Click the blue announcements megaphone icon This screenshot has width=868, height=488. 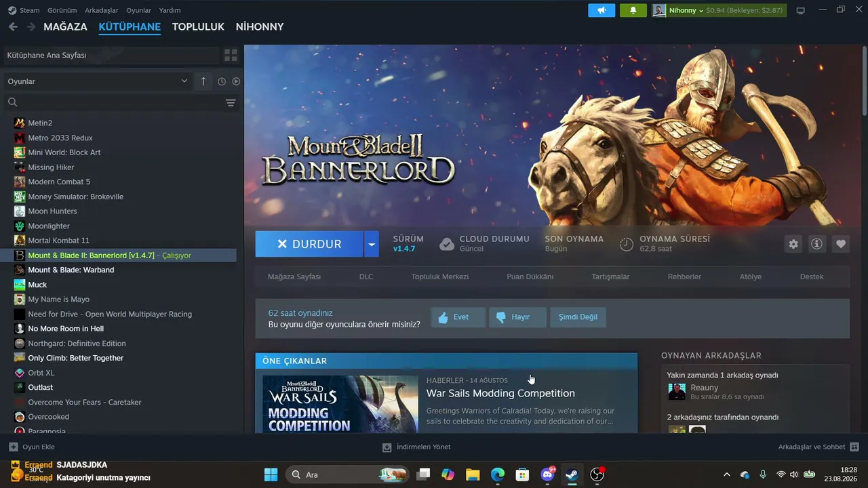point(601,10)
